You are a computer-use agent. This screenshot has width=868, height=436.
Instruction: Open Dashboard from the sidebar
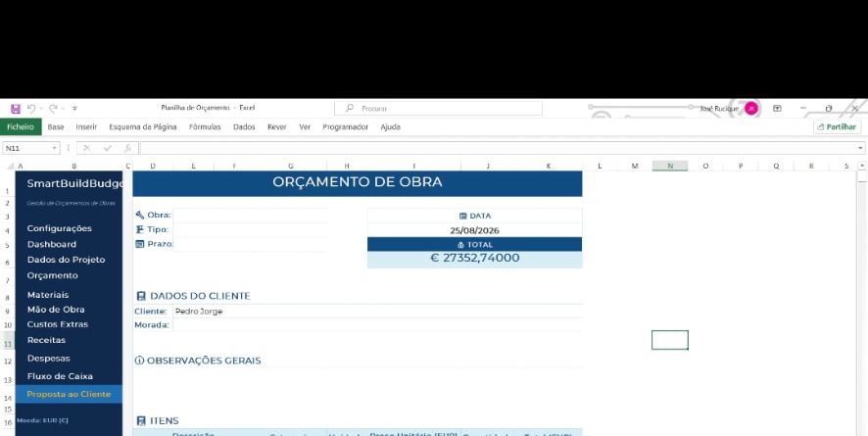pyautogui.click(x=52, y=244)
